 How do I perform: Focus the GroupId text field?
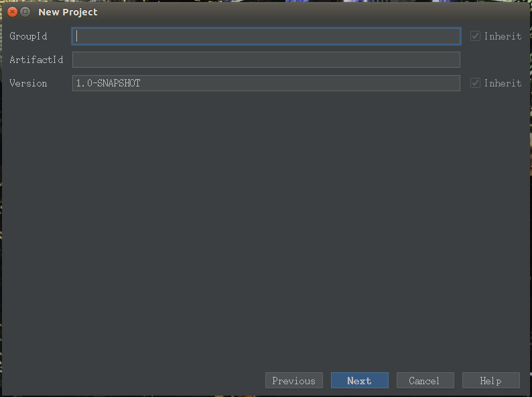coord(266,36)
